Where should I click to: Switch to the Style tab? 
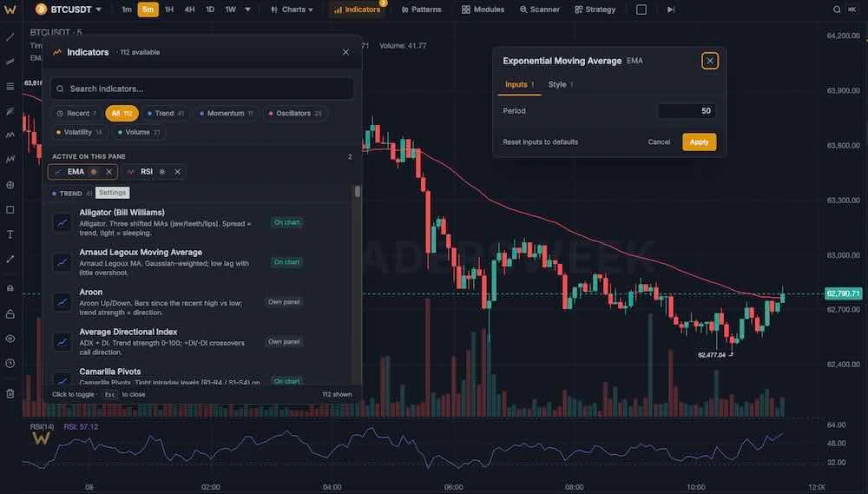tap(560, 85)
